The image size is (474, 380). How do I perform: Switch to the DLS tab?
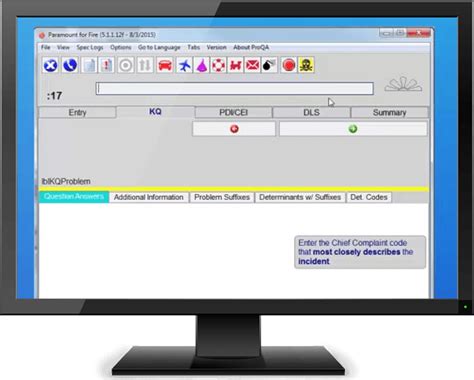(x=311, y=112)
